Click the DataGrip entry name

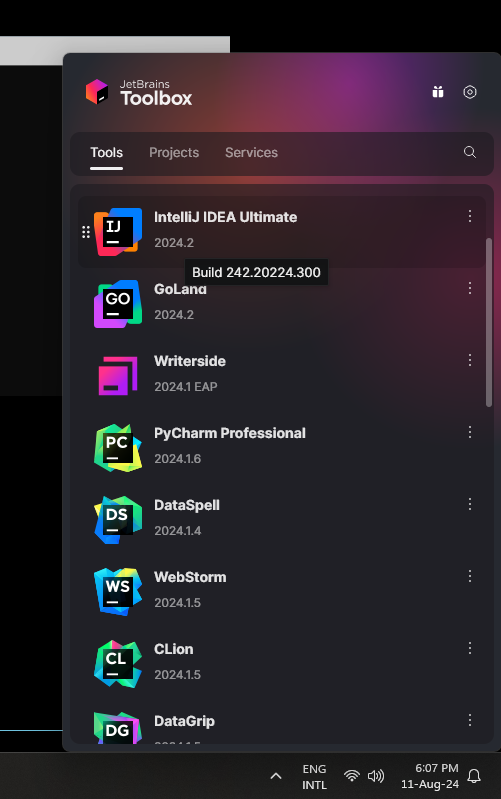tap(184, 721)
